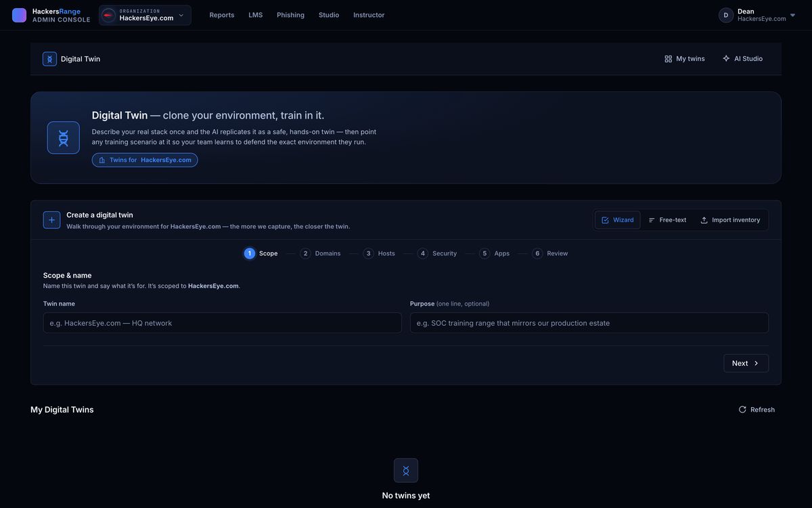Screen dimensions: 812x508
Task: Open the Reports menu
Action: (222, 15)
